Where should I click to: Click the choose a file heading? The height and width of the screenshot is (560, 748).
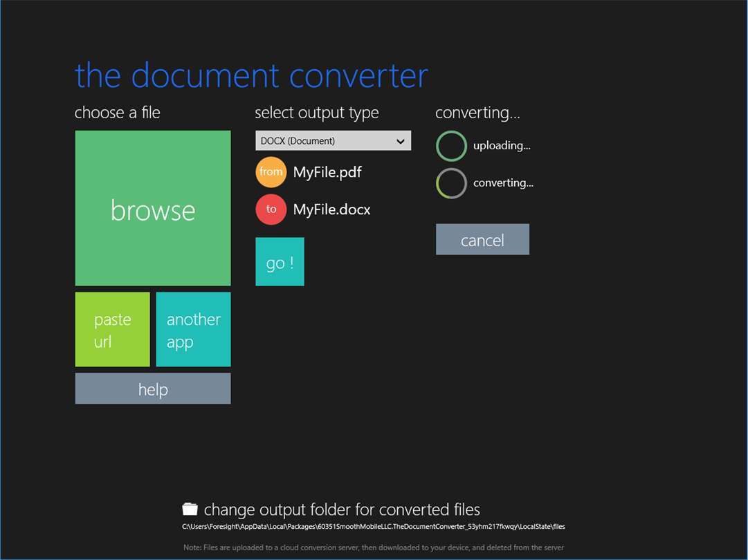point(118,113)
